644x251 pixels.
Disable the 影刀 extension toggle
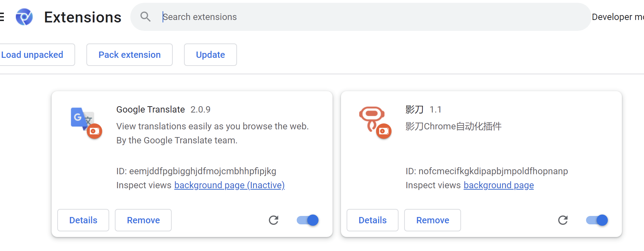(597, 220)
